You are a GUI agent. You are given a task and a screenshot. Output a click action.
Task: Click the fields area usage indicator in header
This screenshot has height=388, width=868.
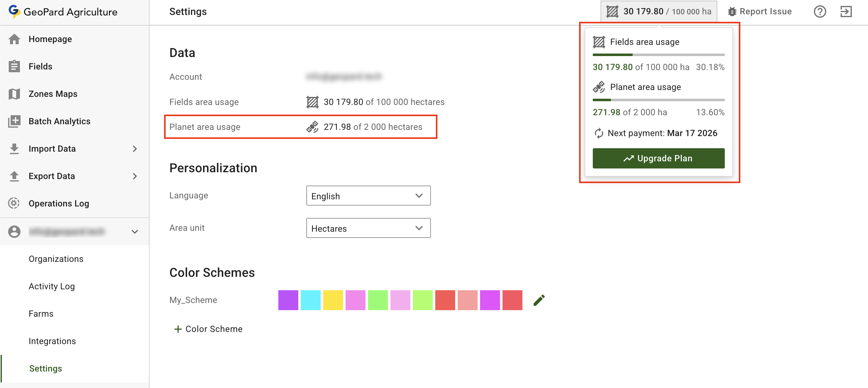[658, 12]
